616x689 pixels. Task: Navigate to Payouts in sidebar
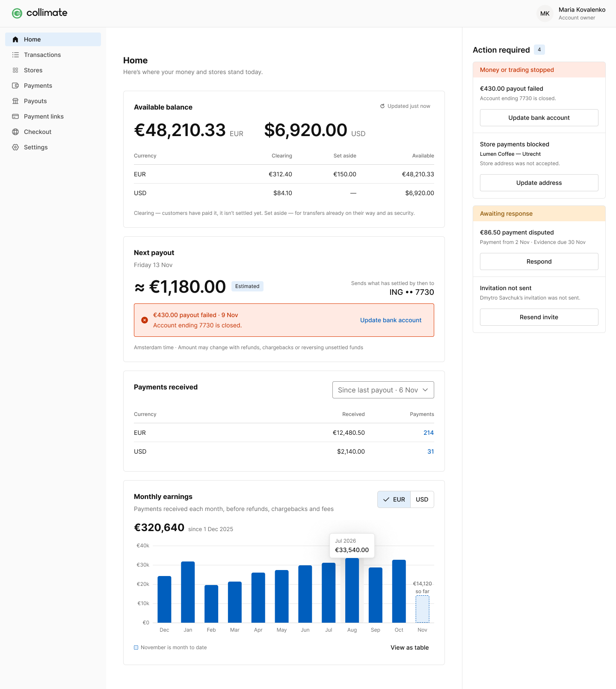pos(53,101)
